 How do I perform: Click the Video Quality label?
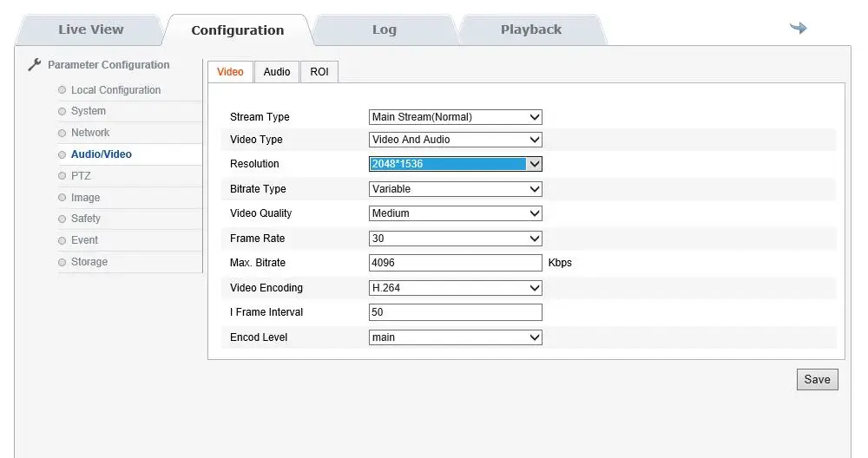260,213
